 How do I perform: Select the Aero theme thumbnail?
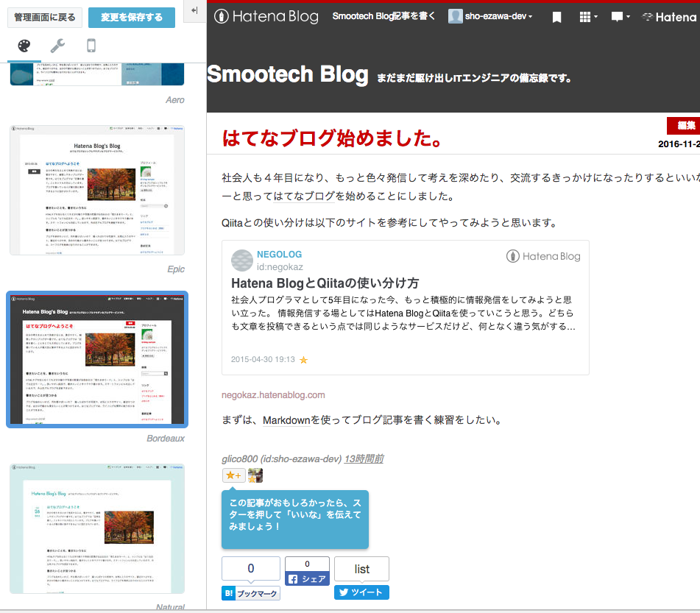click(97, 74)
